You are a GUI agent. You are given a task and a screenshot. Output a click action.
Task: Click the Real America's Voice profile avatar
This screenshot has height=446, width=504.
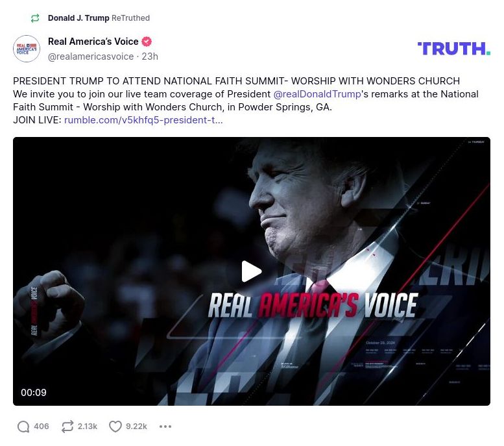pos(27,49)
